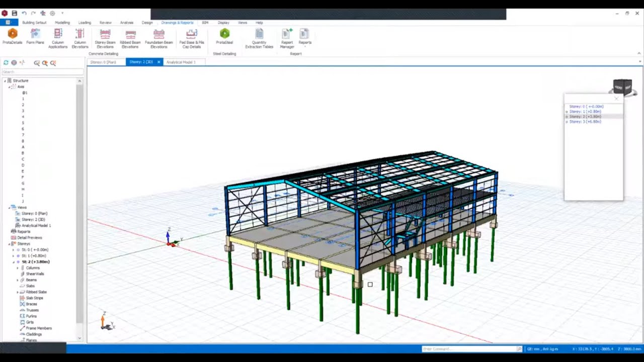This screenshot has height=362, width=644.
Task: Open the Reports dropdown in ribbon
Action: 305,38
